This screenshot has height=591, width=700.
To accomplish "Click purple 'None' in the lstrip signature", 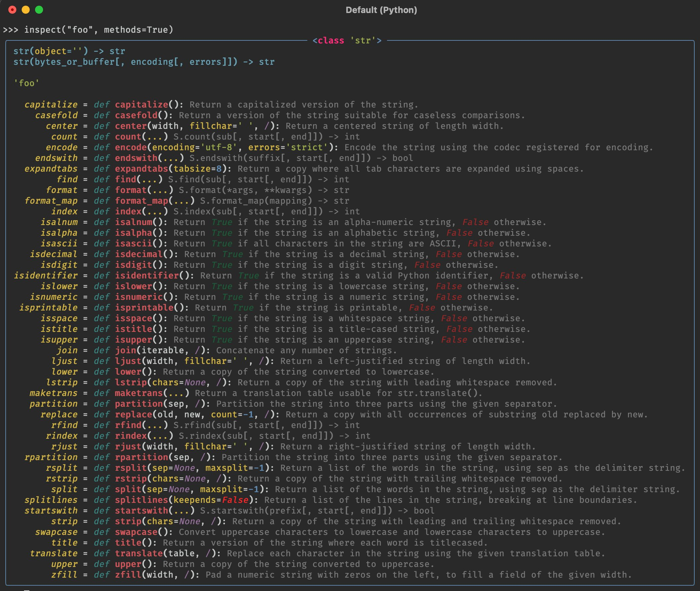I will coord(195,383).
